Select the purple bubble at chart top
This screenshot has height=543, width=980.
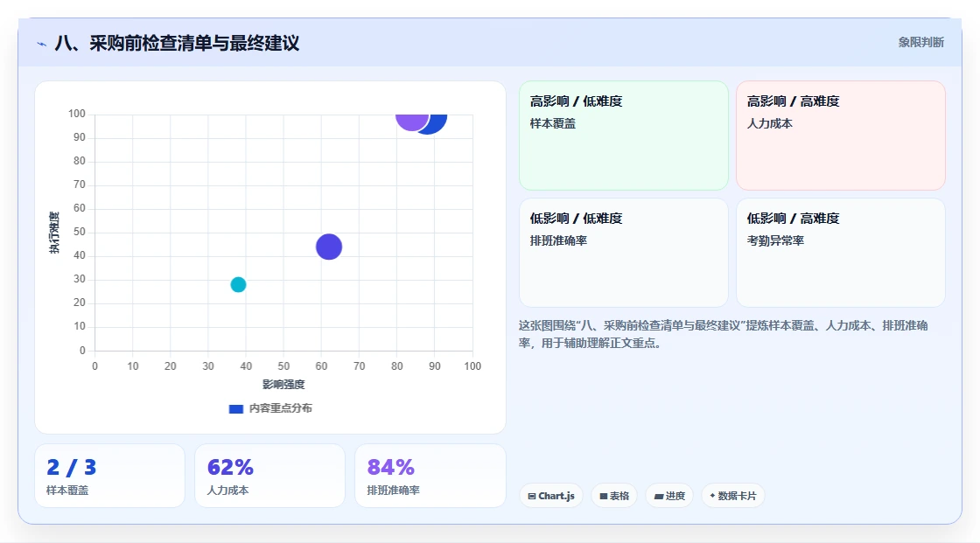(411, 121)
